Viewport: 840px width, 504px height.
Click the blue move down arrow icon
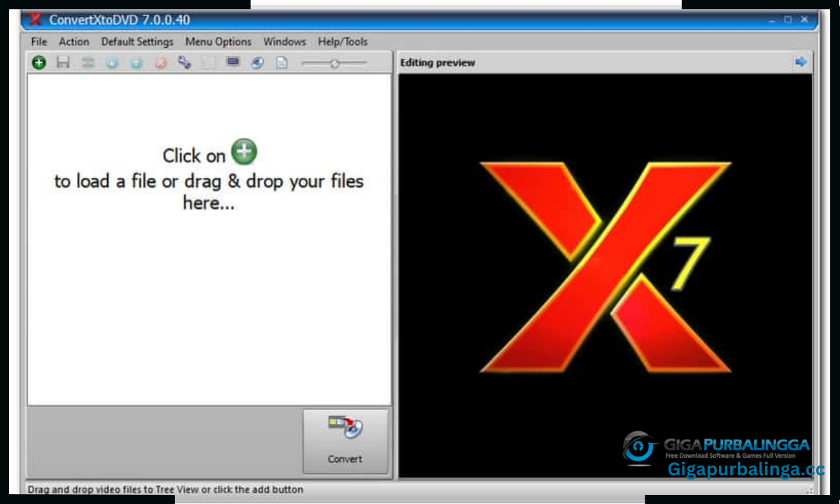(x=112, y=63)
